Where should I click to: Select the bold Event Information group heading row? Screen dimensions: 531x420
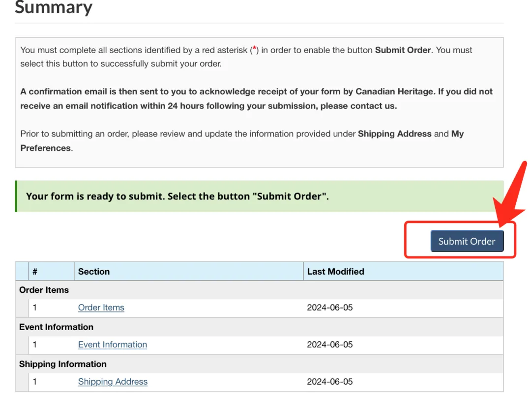click(x=56, y=327)
